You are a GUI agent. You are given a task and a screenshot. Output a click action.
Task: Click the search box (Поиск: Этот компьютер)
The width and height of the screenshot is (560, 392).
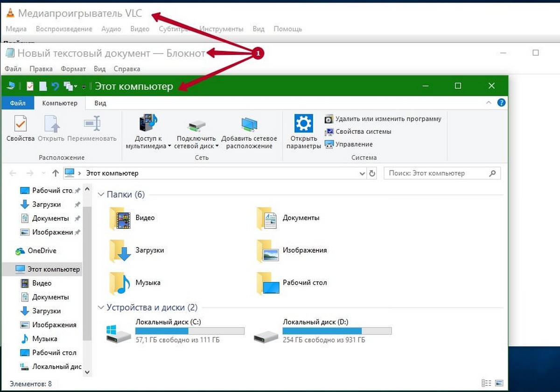[x=436, y=173]
